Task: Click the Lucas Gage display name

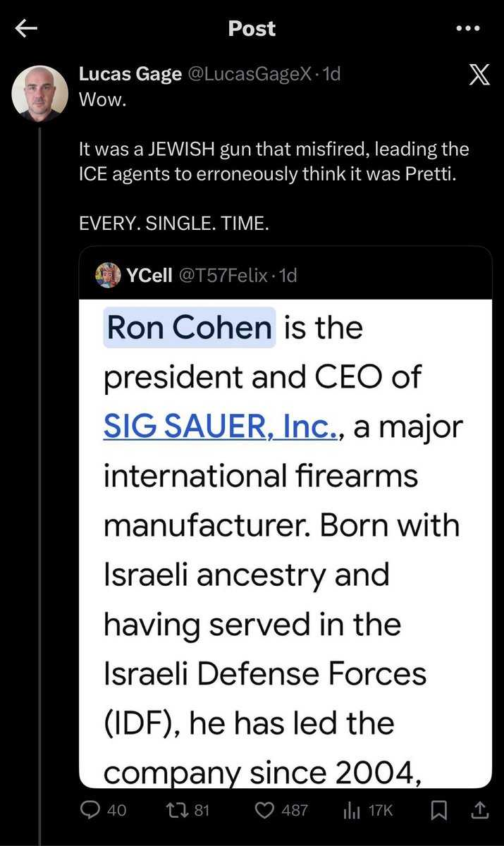Action: tap(130, 73)
